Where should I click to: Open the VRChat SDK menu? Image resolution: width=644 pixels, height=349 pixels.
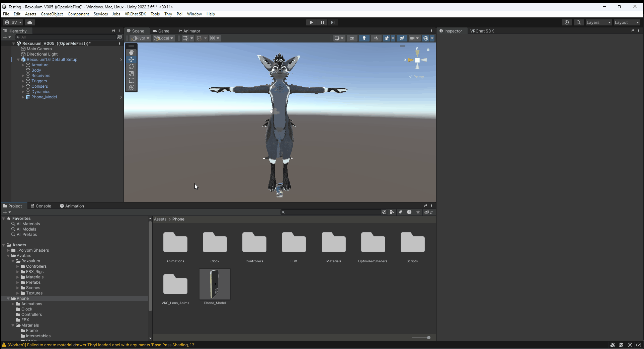click(x=135, y=14)
